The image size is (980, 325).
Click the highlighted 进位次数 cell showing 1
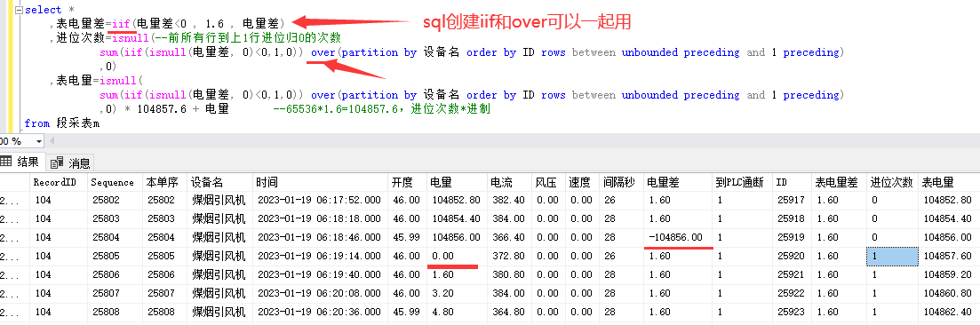coord(893,257)
